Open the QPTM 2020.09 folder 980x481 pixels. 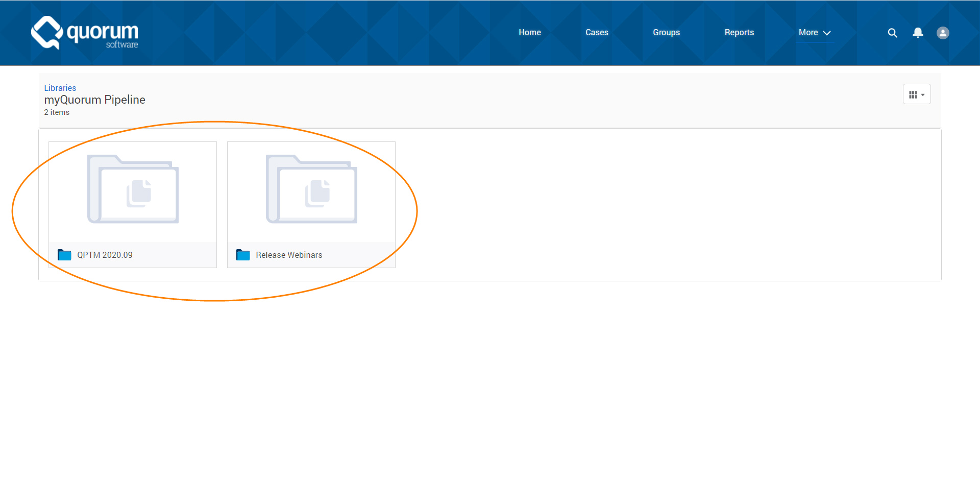click(105, 255)
